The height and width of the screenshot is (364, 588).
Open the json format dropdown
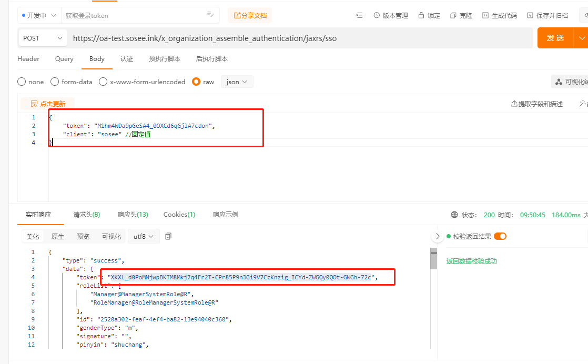(237, 82)
